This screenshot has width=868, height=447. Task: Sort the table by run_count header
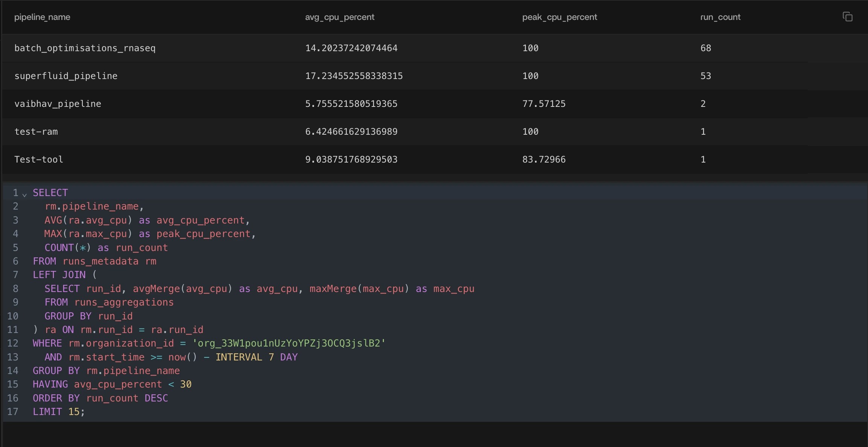[720, 17]
